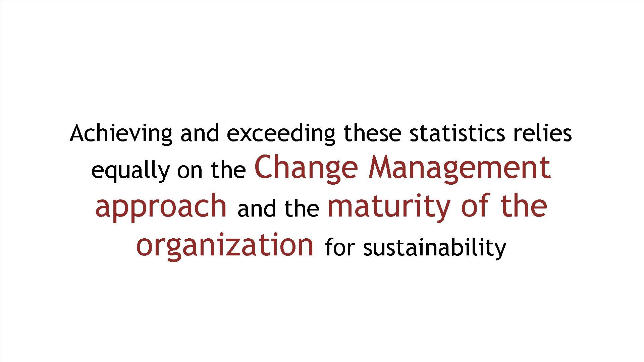
Task: Click the blank white area below the text
Action: click(x=322, y=312)
